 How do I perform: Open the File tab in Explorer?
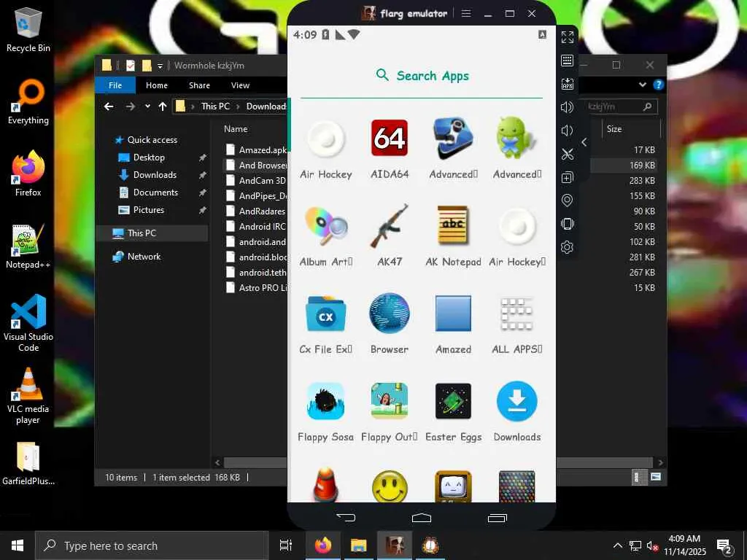coord(115,85)
